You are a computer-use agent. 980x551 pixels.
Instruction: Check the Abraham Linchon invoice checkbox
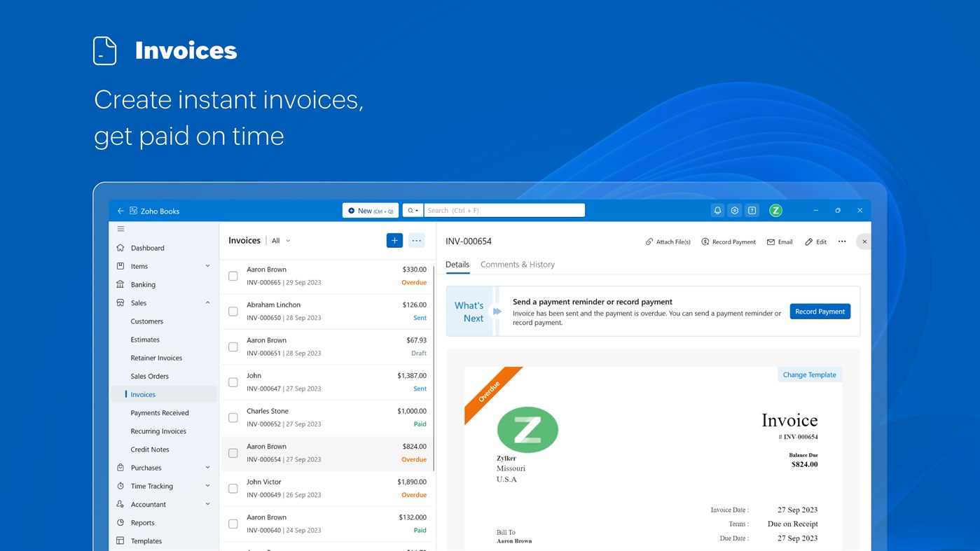[233, 311]
